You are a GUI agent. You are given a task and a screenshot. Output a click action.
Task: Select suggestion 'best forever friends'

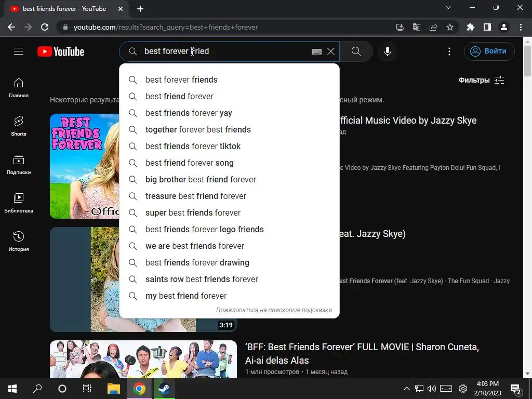click(x=229, y=79)
